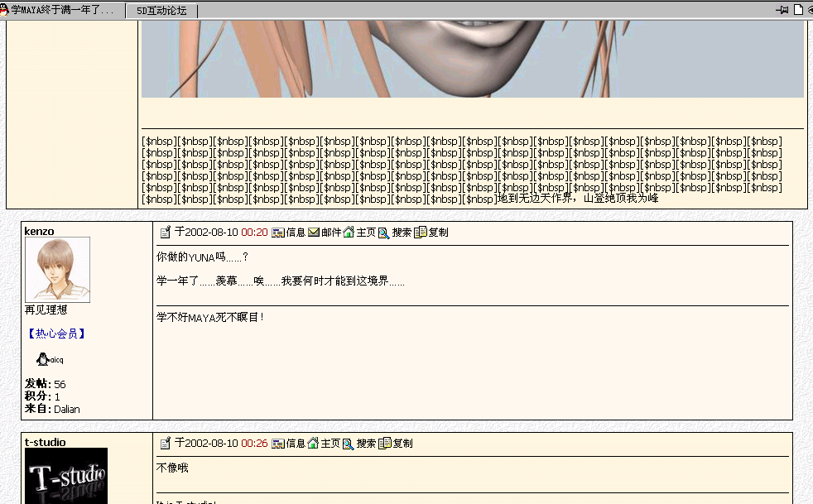The height and width of the screenshot is (504, 813).
Task: Open 主页 house icon in kenzo's post
Action: tap(349, 233)
